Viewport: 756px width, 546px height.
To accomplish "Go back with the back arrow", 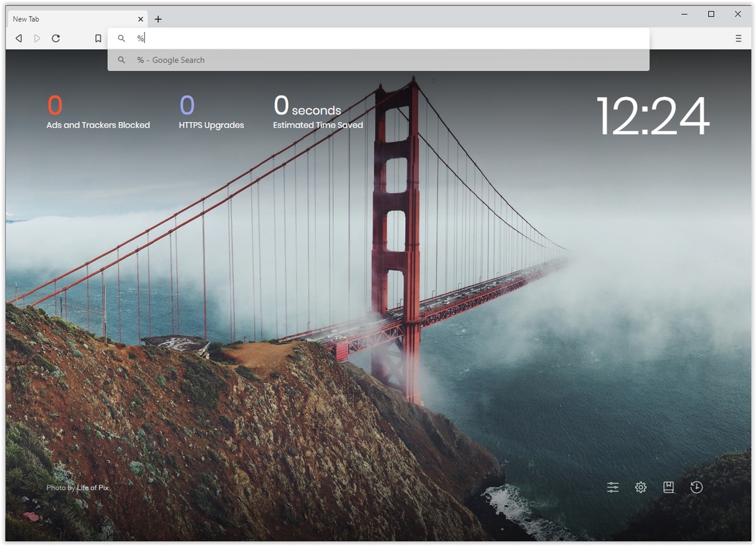I will coord(19,38).
